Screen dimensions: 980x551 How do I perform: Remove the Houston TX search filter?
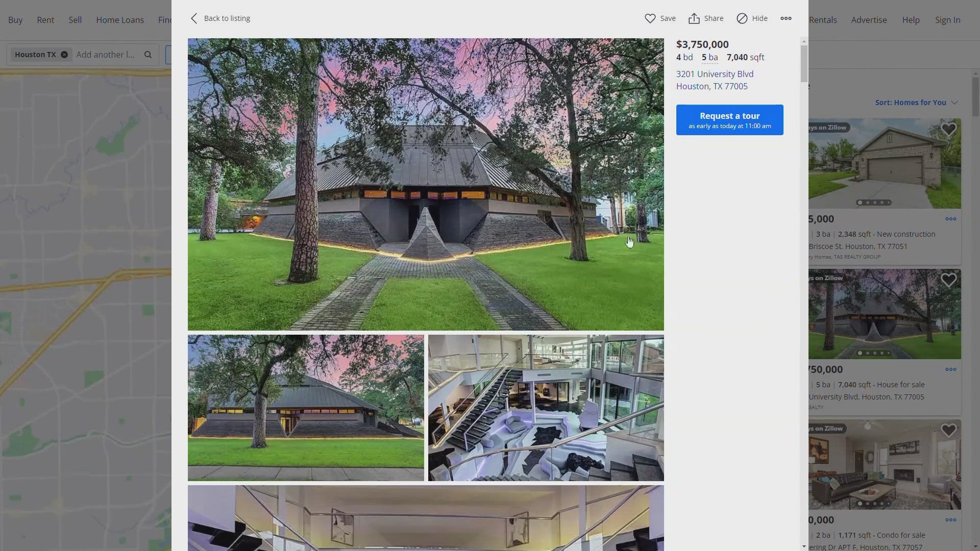click(64, 54)
